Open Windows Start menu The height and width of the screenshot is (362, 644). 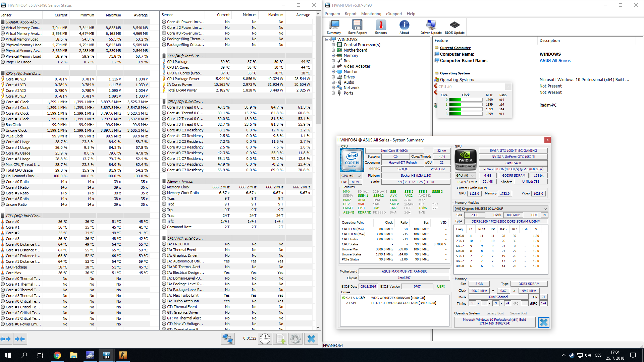8,355
